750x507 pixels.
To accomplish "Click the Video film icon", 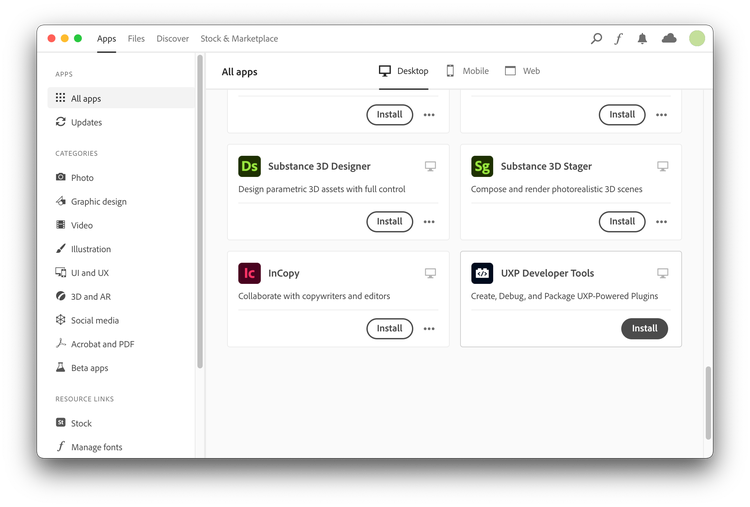I will 60,224.
